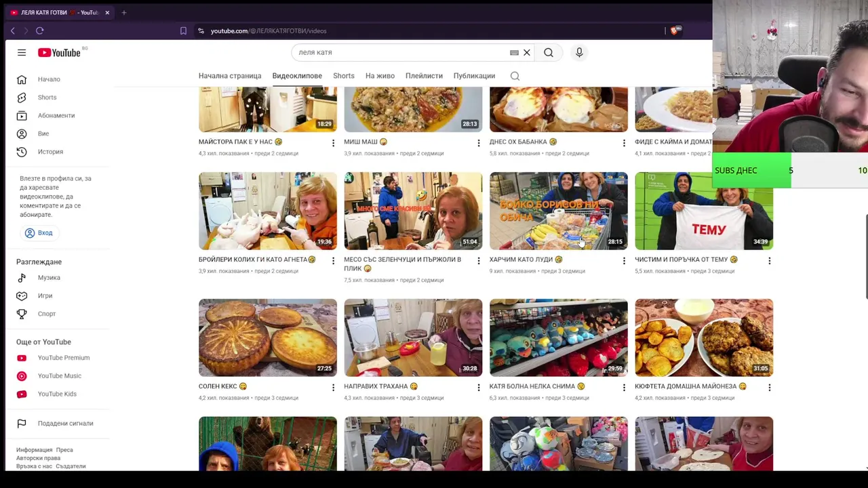Image resolution: width=868 pixels, height=488 pixels.
Task: Play the МЕСО СЪС ЗЕЛЕНЧУЦИ thumbnail
Action: (413, 211)
